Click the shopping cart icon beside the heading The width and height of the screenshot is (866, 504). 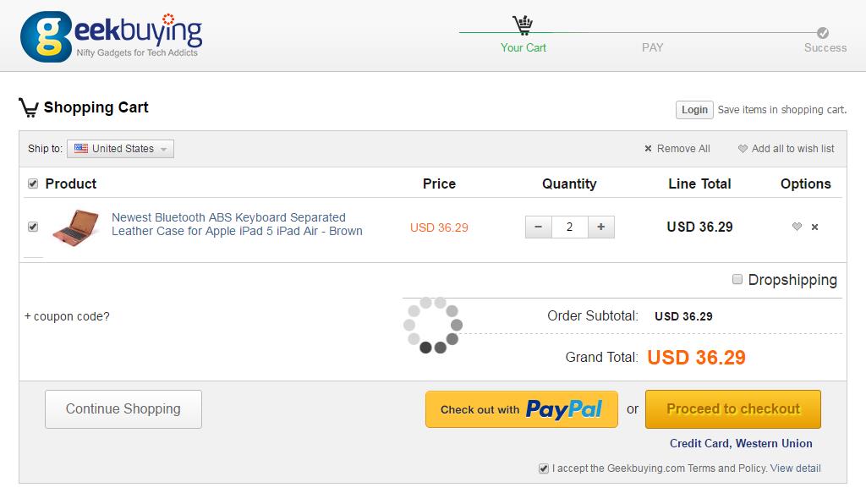(30, 107)
